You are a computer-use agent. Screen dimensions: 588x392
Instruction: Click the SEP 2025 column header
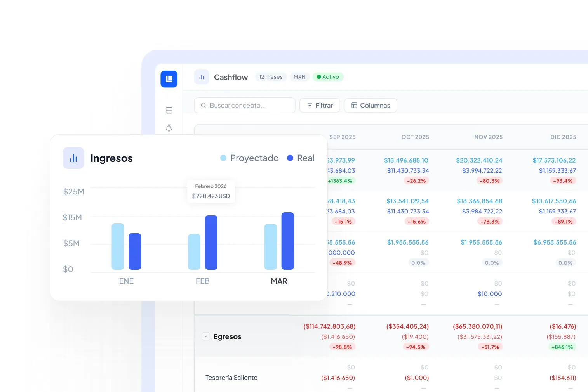click(x=342, y=137)
